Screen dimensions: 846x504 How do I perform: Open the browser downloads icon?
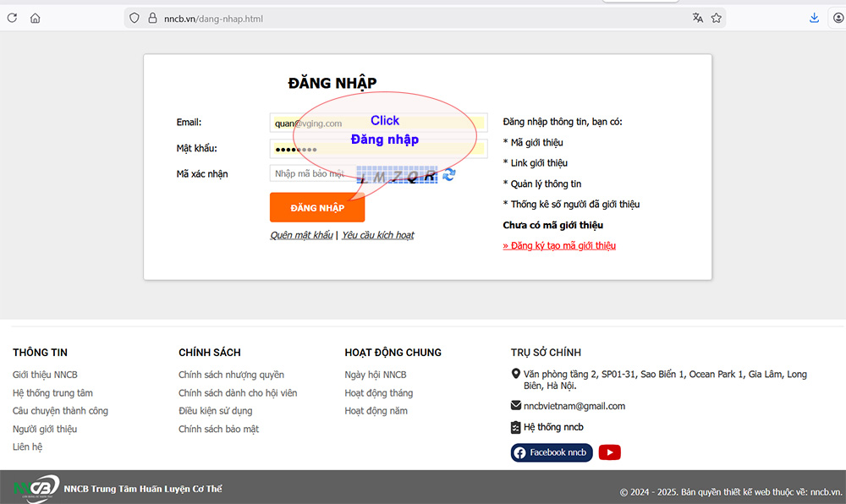click(814, 18)
